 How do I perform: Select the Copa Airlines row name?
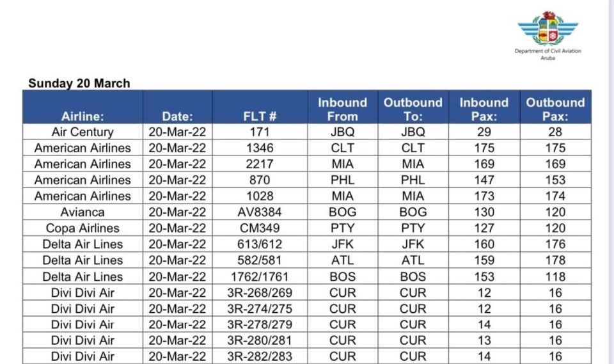pos(83,228)
